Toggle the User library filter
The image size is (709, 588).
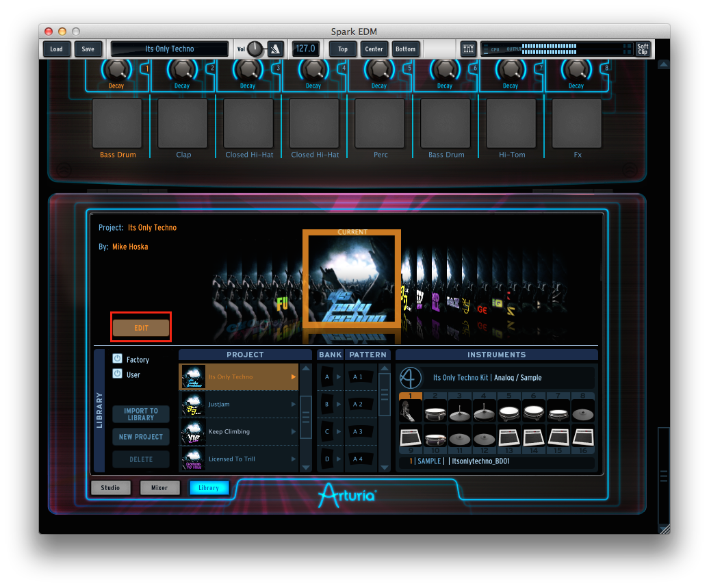pos(117,374)
